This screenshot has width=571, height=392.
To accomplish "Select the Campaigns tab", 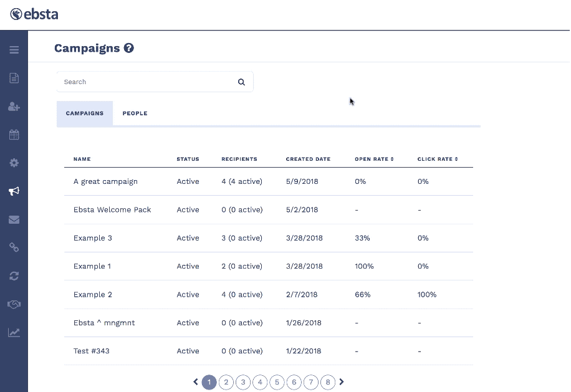I will [85, 113].
